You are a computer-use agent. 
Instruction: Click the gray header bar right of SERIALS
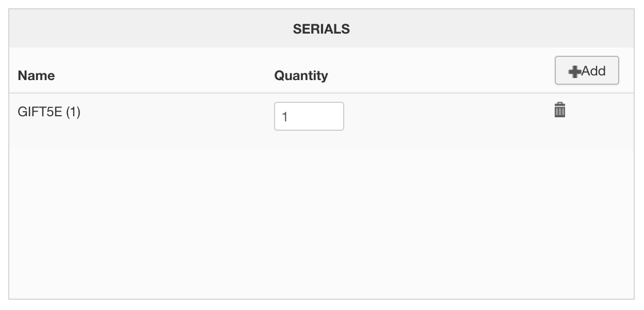pos(490,29)
